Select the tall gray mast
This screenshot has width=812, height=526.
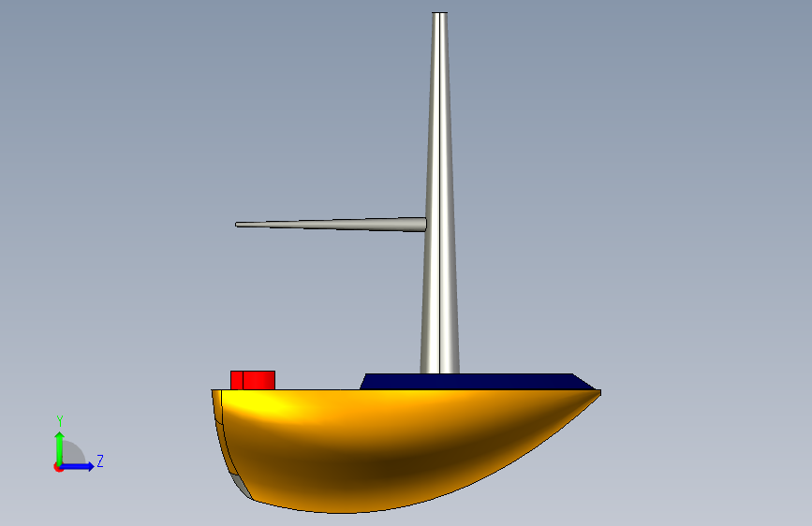[x=439, y=193]
